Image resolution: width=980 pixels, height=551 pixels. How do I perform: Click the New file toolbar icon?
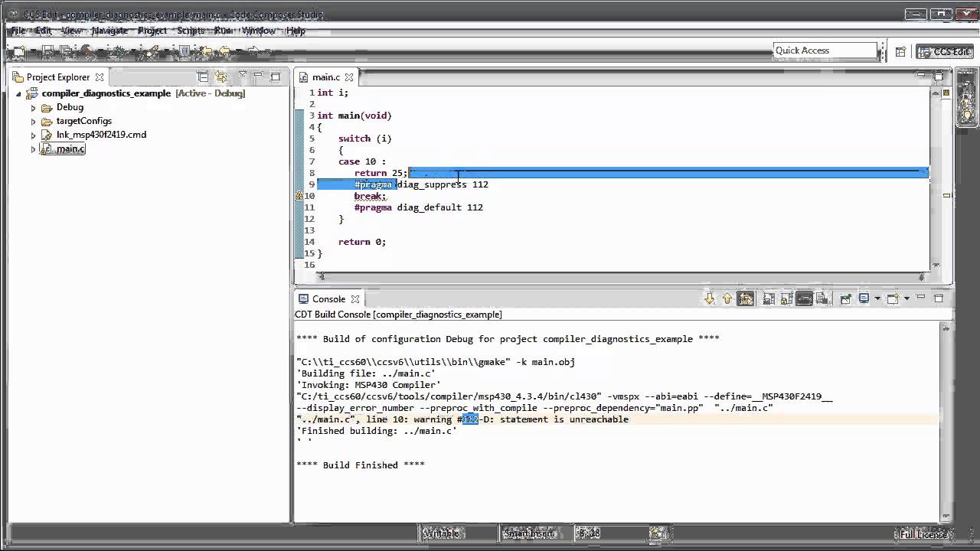[20, 51]
